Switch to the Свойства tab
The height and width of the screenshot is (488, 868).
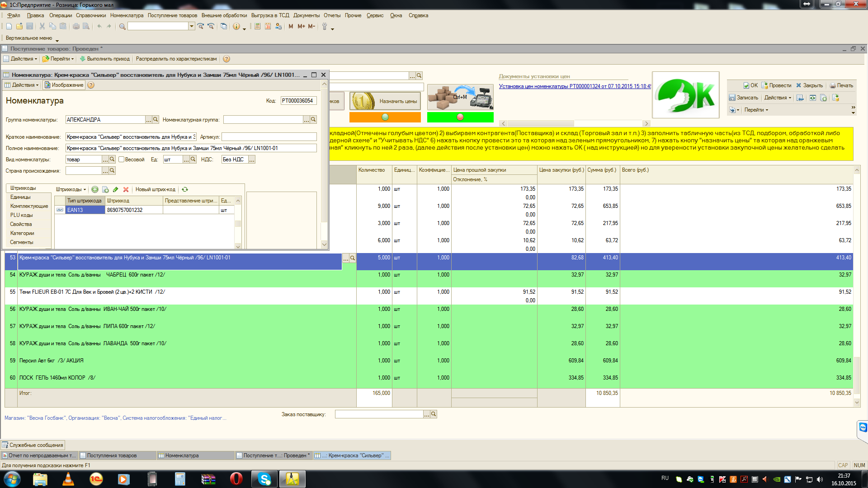click(x=21, y=224)
